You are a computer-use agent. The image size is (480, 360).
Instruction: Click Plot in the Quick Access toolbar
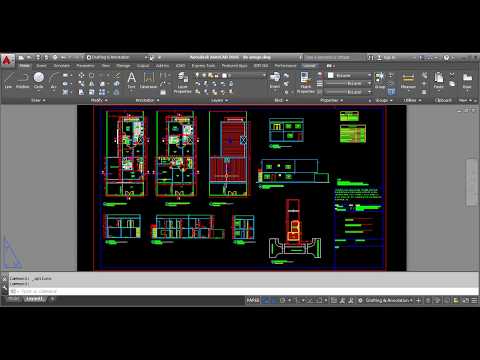tap(55, 57)
